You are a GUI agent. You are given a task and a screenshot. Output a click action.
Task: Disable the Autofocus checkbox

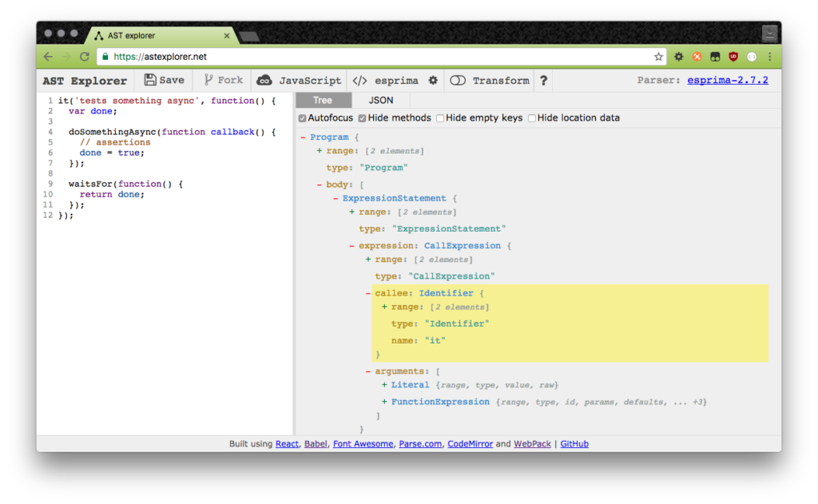point(302,118)
